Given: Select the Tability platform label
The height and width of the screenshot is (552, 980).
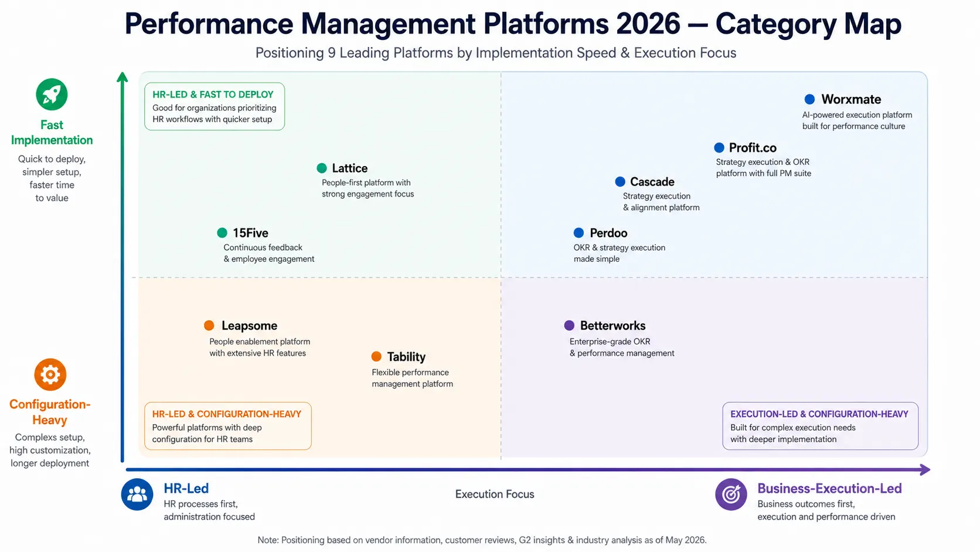Looking at the screenshot, I should tap(406, 357).
